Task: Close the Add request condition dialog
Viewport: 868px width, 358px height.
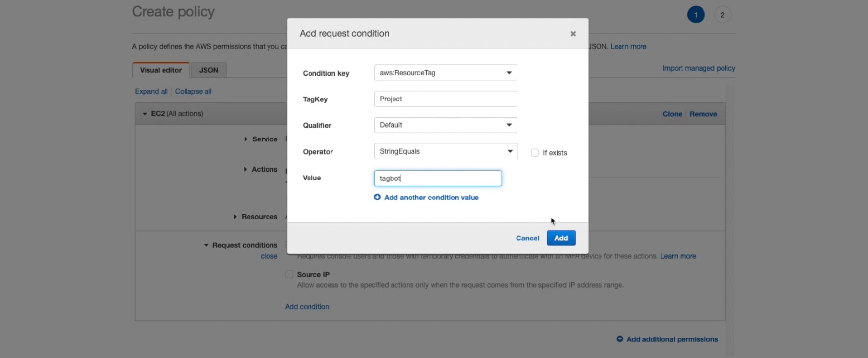Action: point(573,34)
